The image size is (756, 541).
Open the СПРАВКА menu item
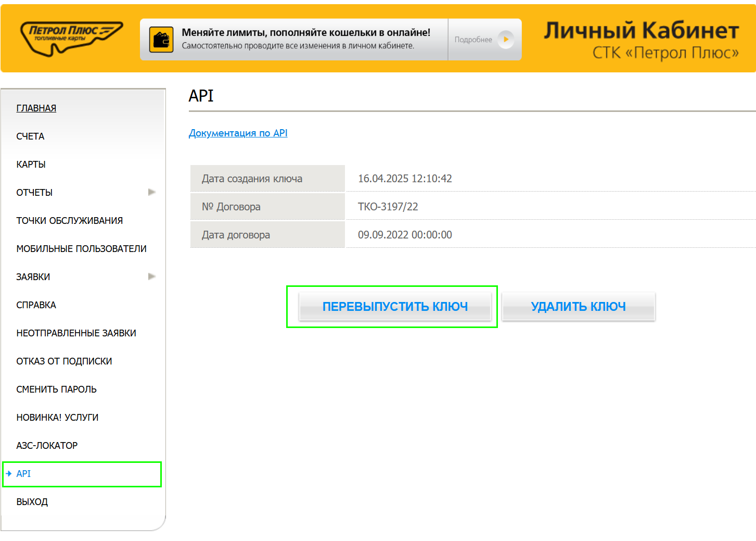click(36, 305)
